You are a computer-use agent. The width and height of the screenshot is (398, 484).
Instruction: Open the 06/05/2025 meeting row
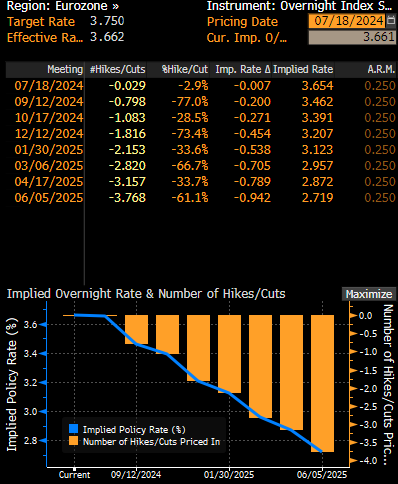pos(201,198)
